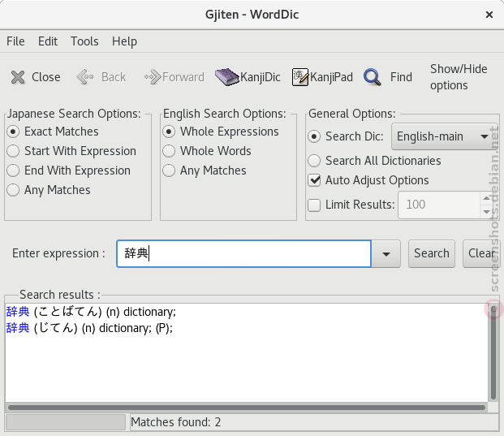Decrease Limit Results value with down arrow
This screenshot has height=436, width=504.
(486, 212)
